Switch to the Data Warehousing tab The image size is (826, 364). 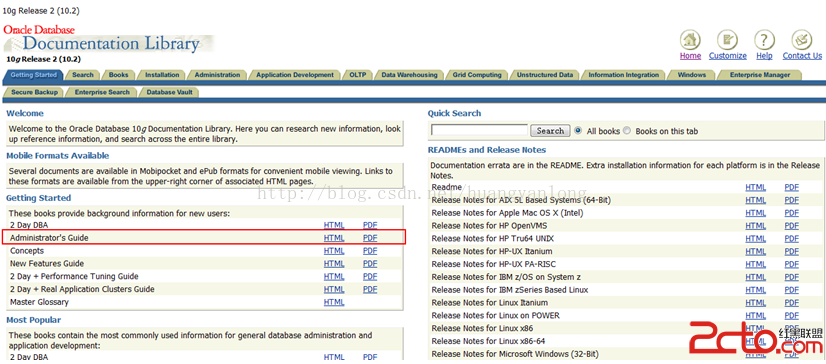[409, 75]
